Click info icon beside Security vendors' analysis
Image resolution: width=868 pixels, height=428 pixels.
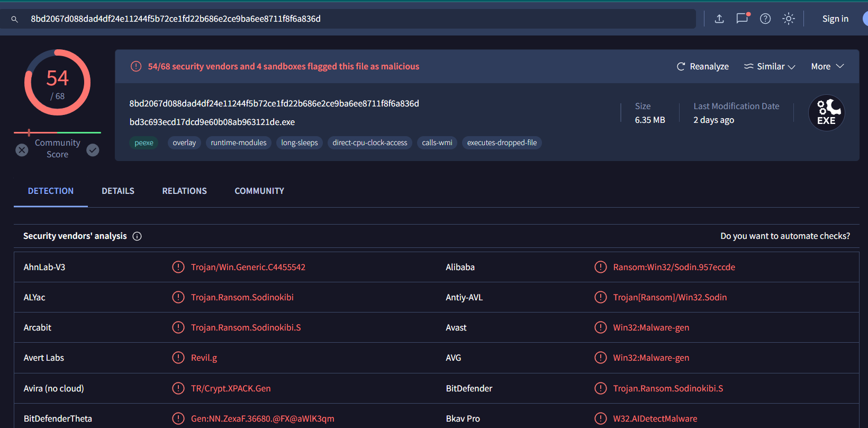click(x=137, y=236)
